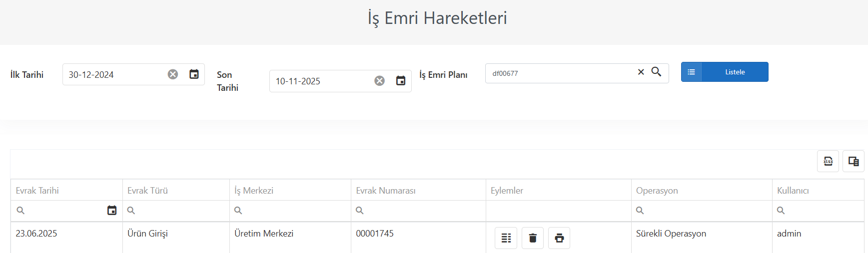Select the date cell 23.06.2025
This screenshot has width=868, height=253.
66,238
